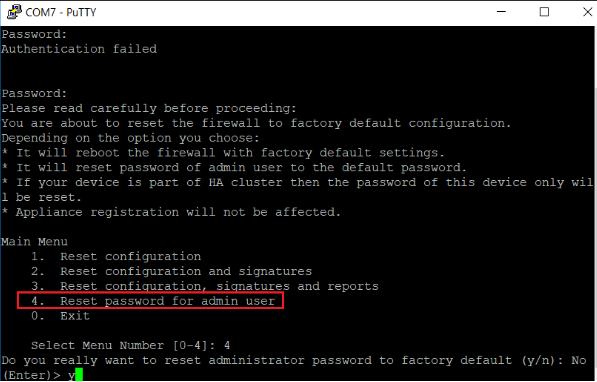Click the 'Authentication failed' message text
The image size is (597, 382).
(79, 49)
